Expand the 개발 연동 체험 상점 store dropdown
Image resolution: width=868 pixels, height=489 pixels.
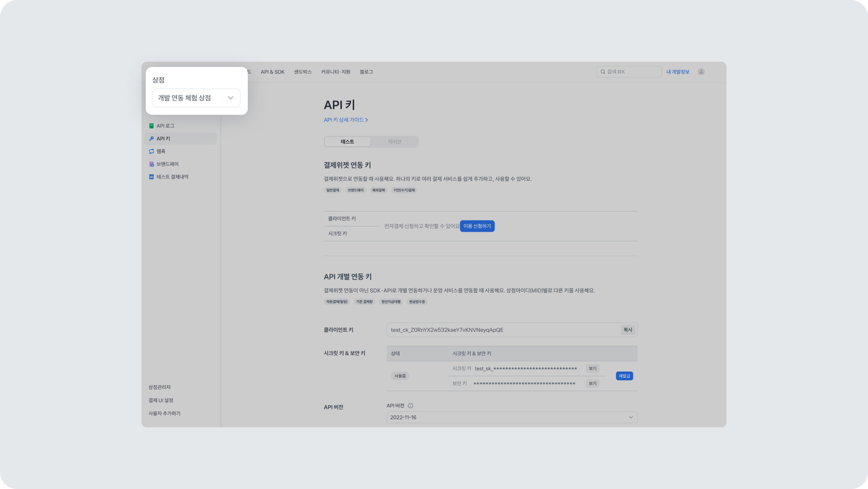[196, 98]
